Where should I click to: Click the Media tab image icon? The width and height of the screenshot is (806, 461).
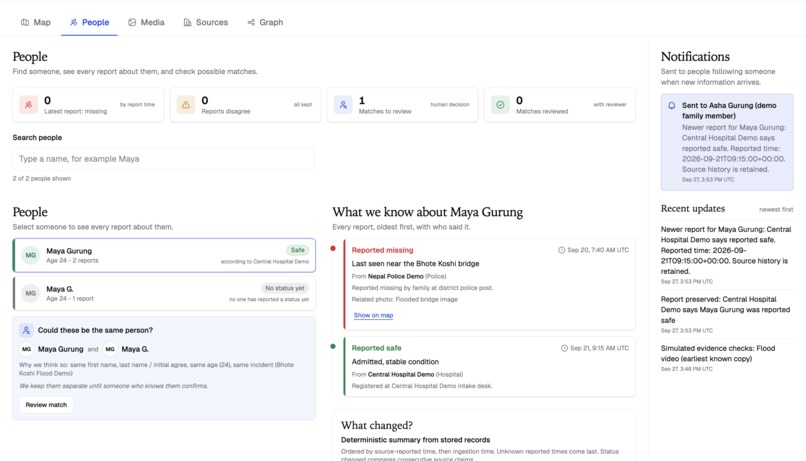click(x=132, y=22)
